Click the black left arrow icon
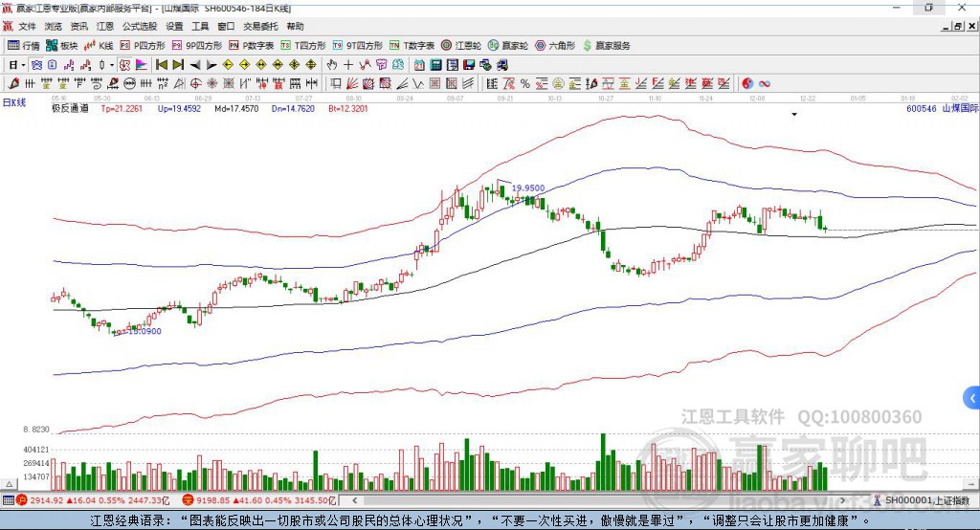Viewport: 980px width, 530px height. [x=195, y=65]
